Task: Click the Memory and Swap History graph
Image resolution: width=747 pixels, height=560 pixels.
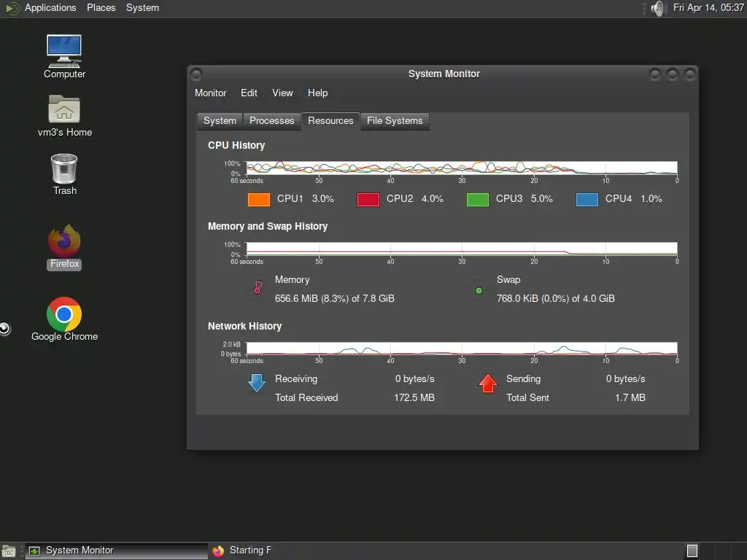Action: pyautogui.click(x=461, y=249)
